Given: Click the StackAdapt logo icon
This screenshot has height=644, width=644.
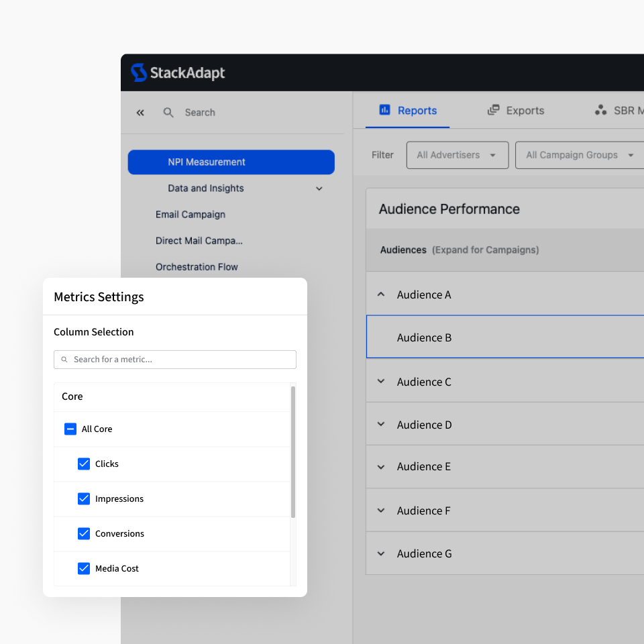Looking at the screenshot, I should tap(139, 72).
